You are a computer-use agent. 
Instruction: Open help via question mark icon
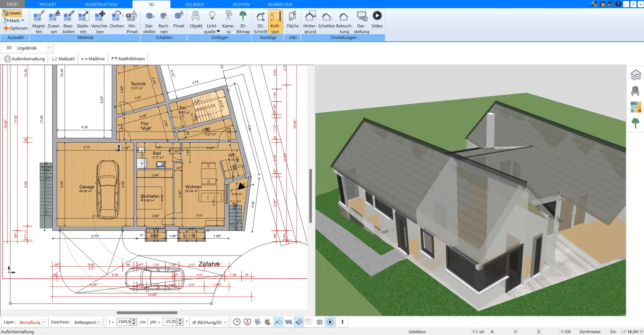[618, 4]
